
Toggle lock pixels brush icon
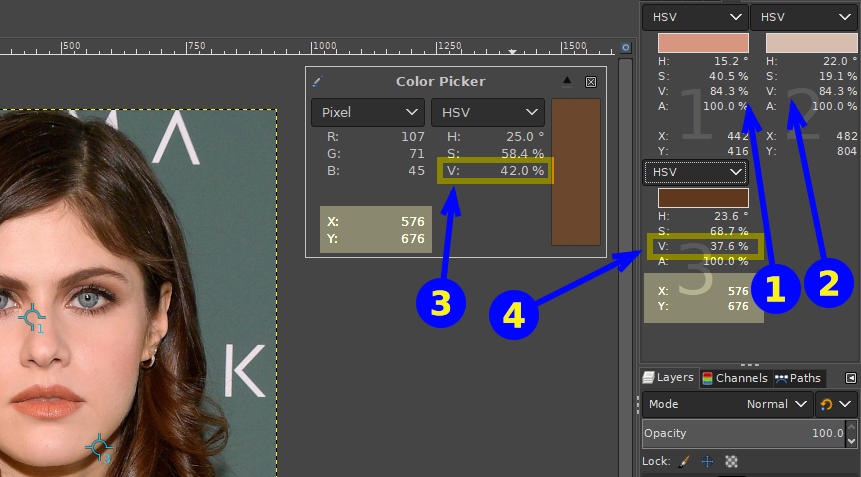click(x=685, y=461)
